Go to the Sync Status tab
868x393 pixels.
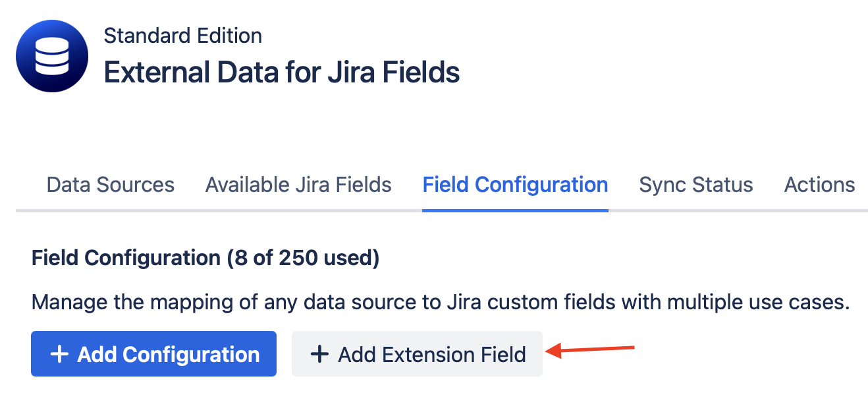coord(695,185)
